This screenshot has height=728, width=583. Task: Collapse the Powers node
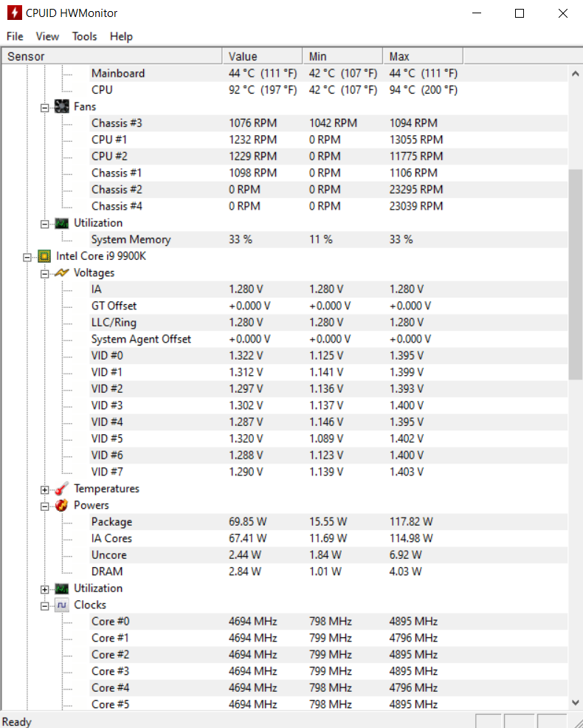click(44, 506)
